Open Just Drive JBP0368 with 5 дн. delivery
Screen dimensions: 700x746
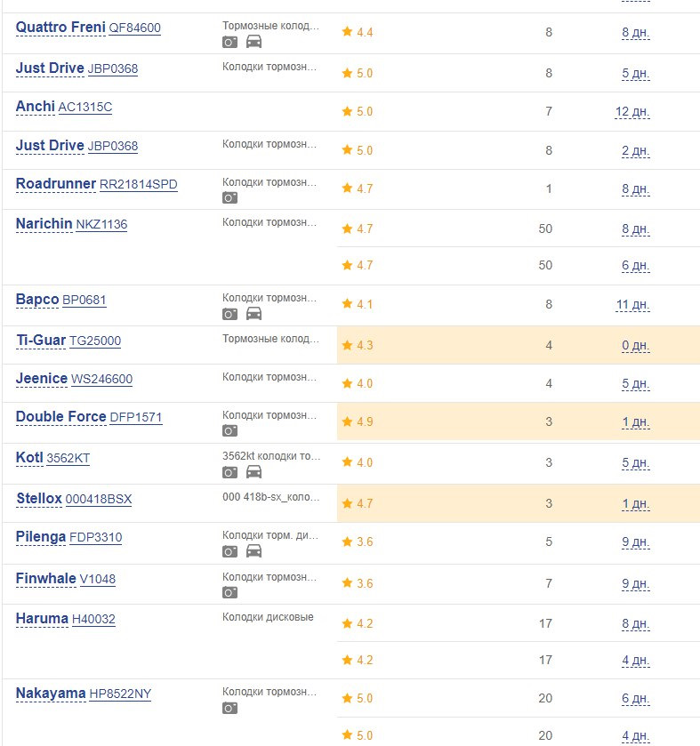point(76,68)
